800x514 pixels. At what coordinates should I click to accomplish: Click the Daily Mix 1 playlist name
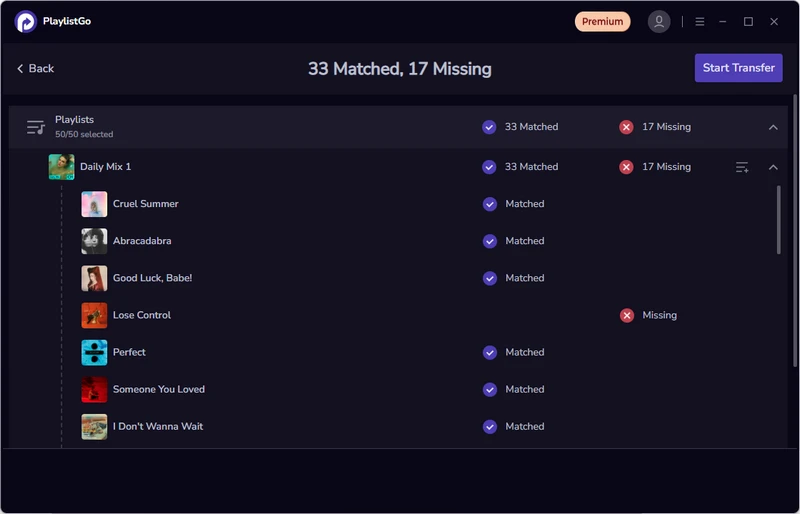(105, 166)
